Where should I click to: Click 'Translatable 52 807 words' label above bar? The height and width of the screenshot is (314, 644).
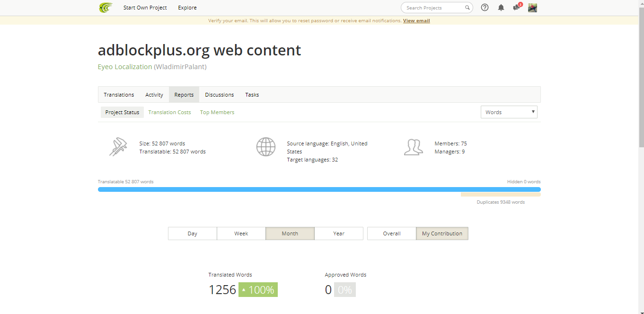[126, 182]
